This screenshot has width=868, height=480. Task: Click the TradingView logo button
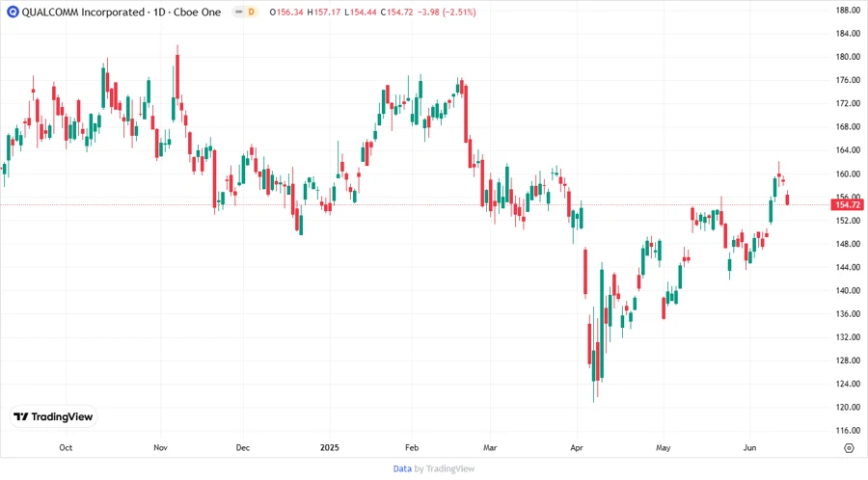point(54,416)
